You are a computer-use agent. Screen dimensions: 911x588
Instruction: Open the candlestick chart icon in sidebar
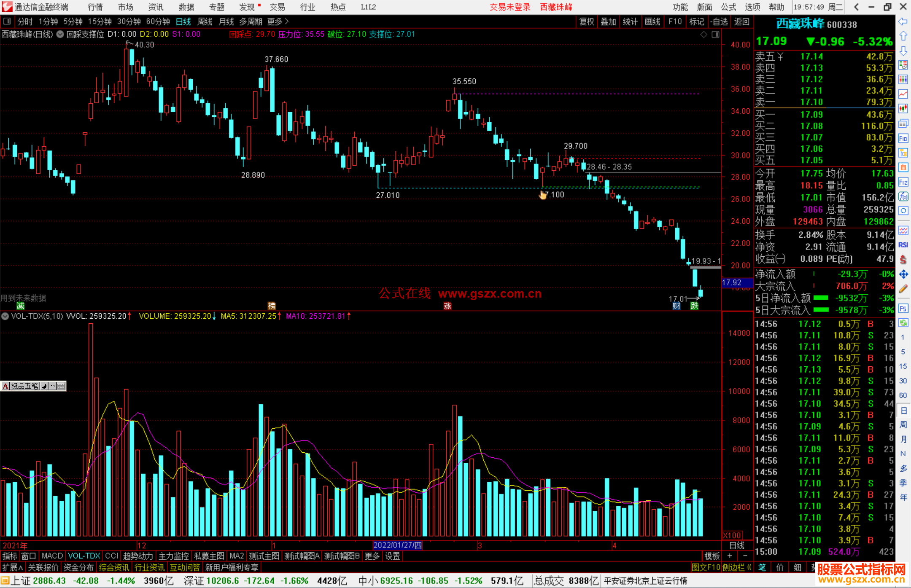point(903,109)
